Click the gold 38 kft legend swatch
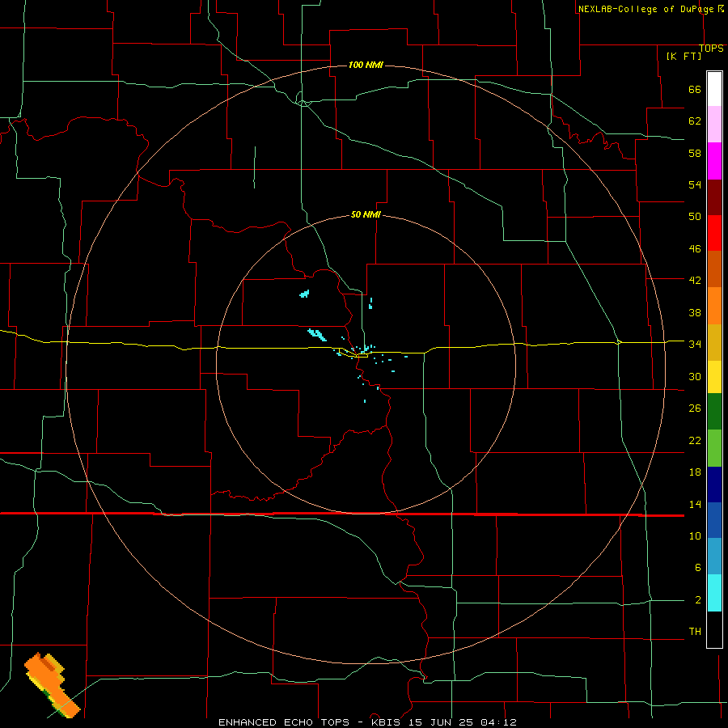Viewport: 728px width, 728px height. (x=714, y=342)
